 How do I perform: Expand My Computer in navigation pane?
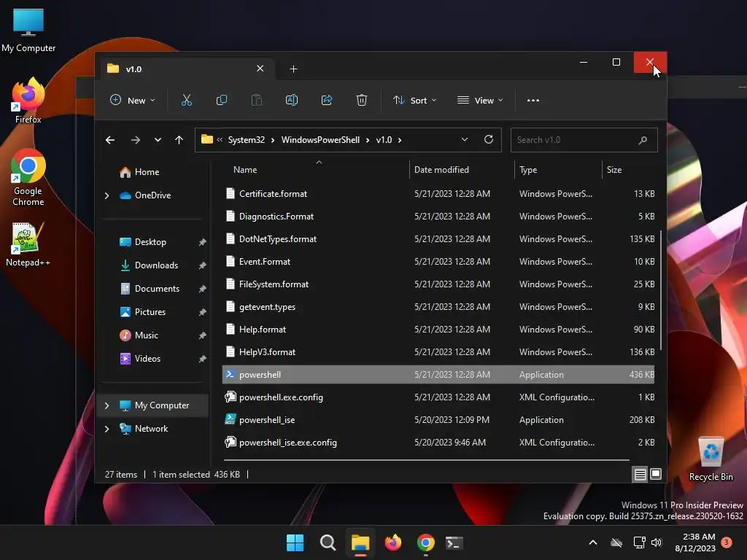[x=107, y=405]
